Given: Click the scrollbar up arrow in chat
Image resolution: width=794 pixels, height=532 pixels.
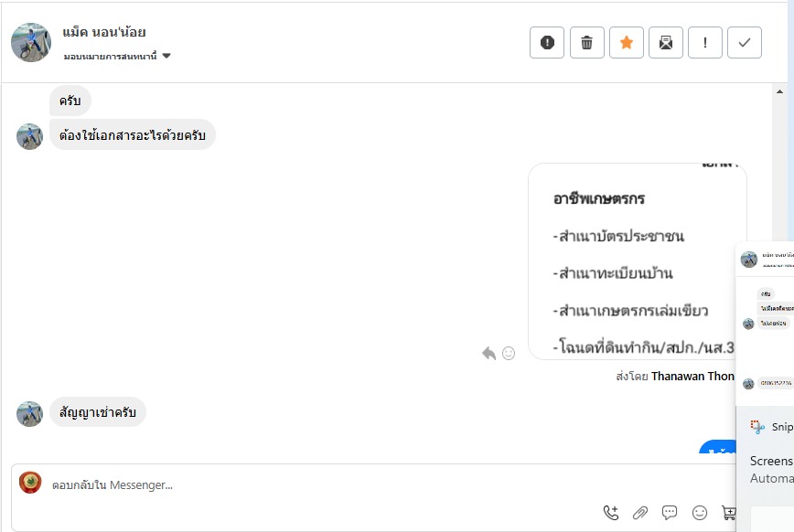Looking at the screenshot, I should pos(780,91).
